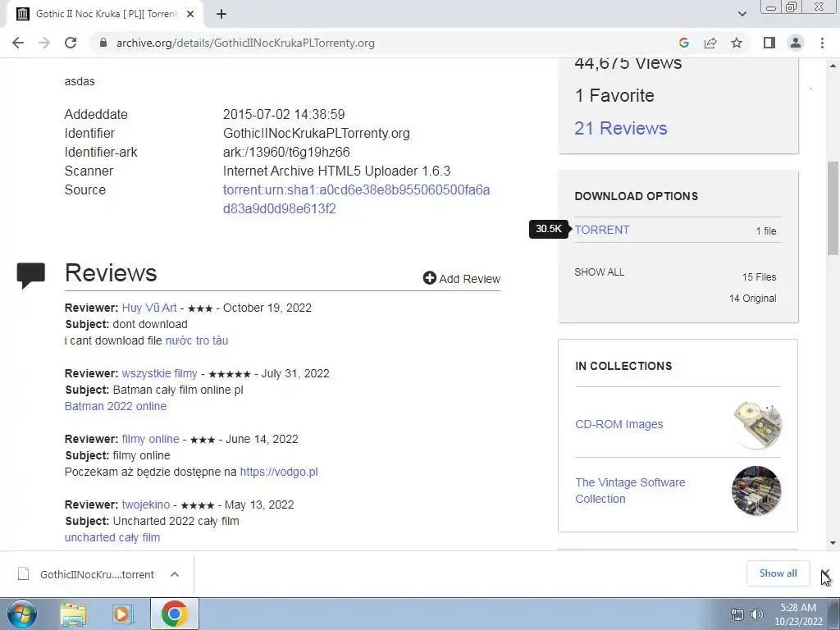
Task: Click CD-ROM Images collection thumbnail
Action: (756, 424)
